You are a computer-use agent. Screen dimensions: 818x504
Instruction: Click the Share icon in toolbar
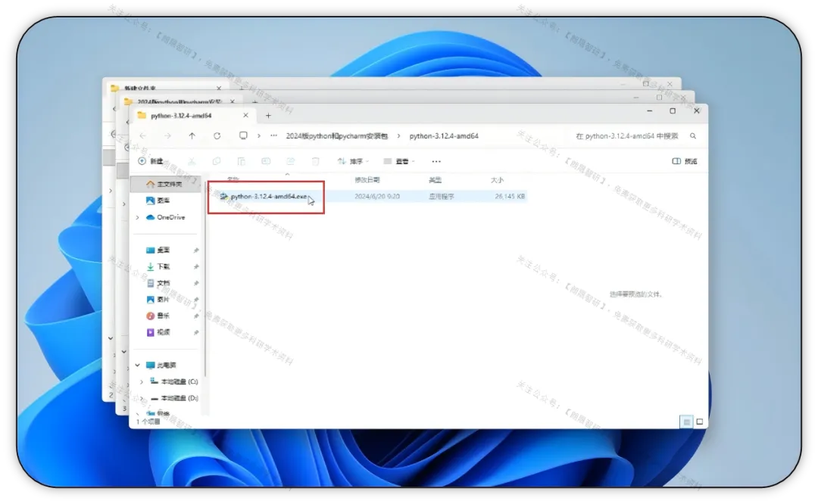pyautogui.click(x=291, y=161)
